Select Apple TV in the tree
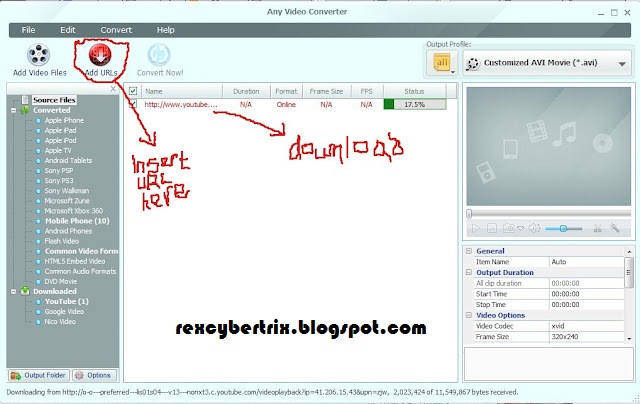 tap(58, 151)
